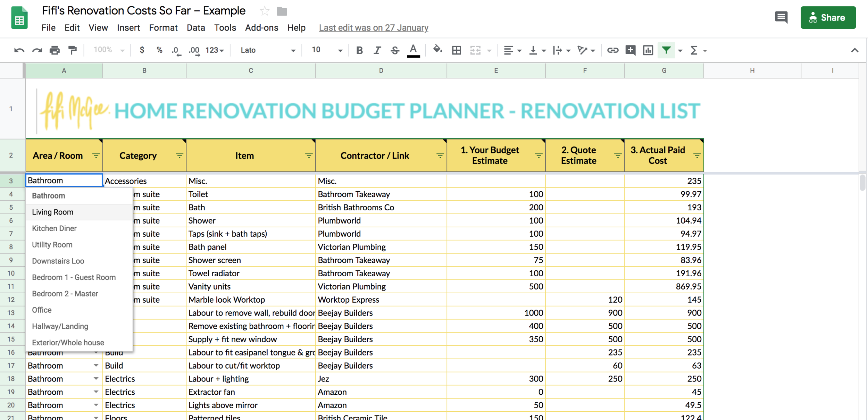Open the Your Budget Estimate filter
This screenshot has width=868, height=420.
[539, 156]
